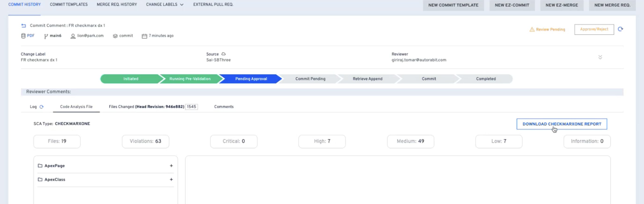Click the ApexPage folder icon
Image resolution: width=644 pixels, height=204 pixels.
pyautogui.click(x=40, y=165)
